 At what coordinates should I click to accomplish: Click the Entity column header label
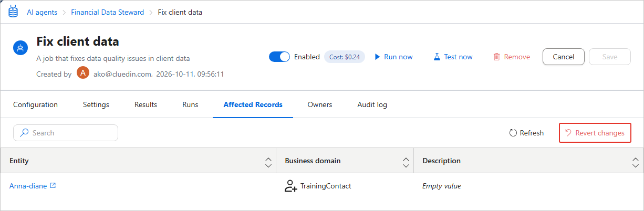coord(19,161)
